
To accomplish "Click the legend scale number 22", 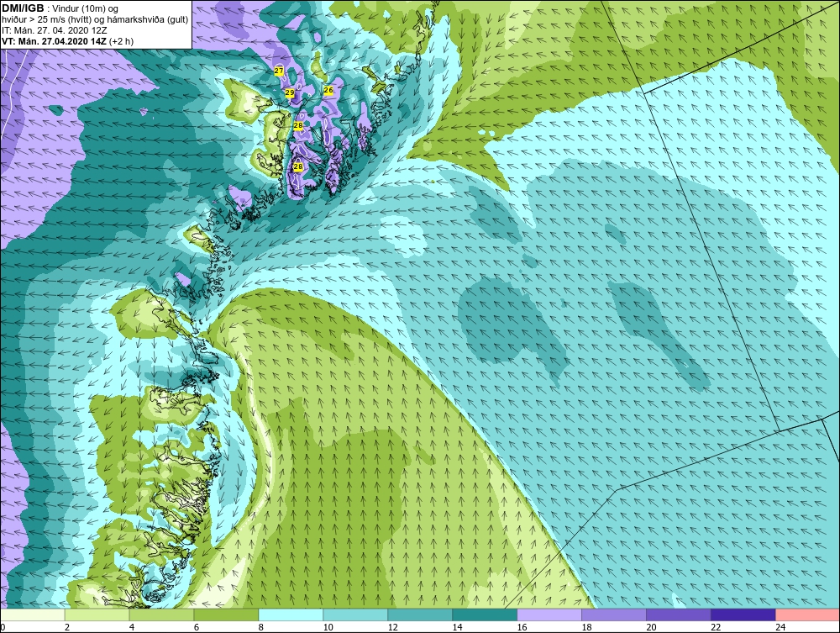I will (x=716, y=627).
